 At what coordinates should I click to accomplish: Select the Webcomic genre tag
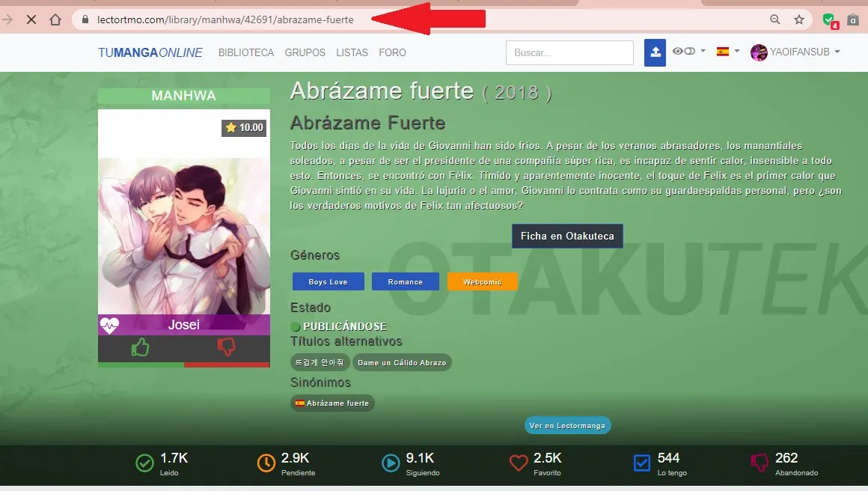482,281
